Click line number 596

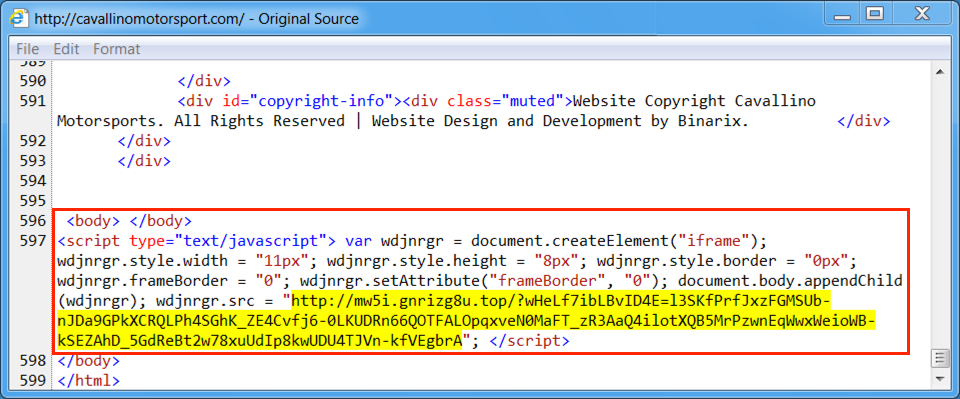coord(33,221)
